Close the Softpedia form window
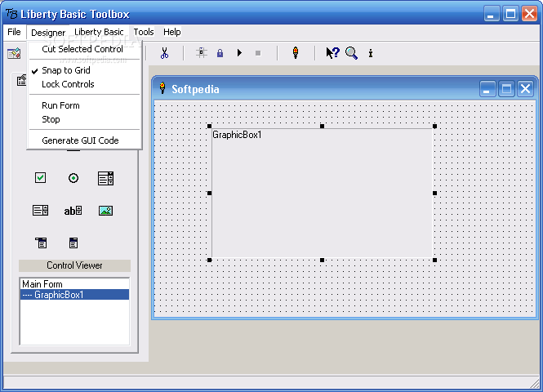This screenshot has width=543, height=392. click(x=525, y=89)
